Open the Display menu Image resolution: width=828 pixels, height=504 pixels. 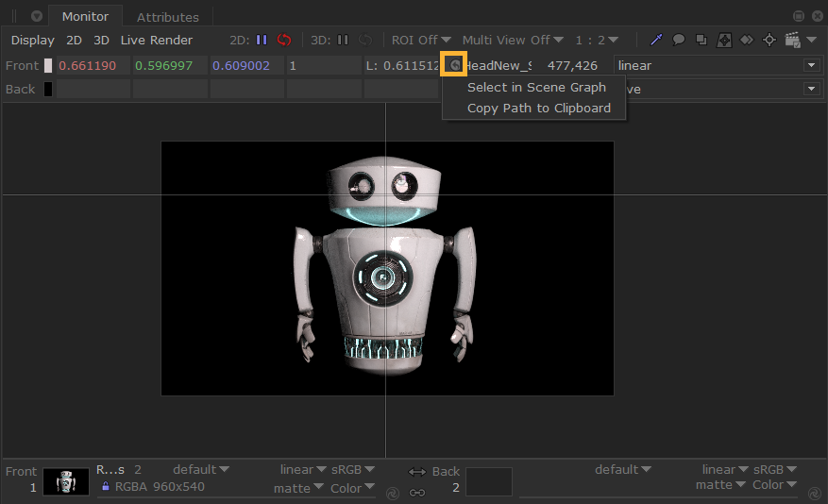tap(33, 40)
